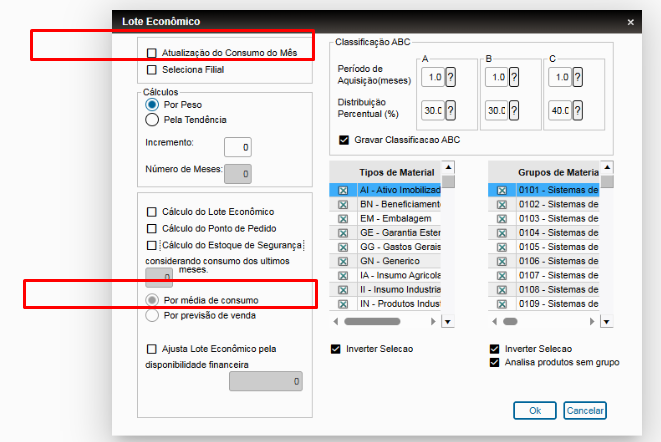The height and width of the screenshot is (442, 661).
Task: Toggle the GG - Gastos Gerais row checkbox
Action: click(343, 247)
